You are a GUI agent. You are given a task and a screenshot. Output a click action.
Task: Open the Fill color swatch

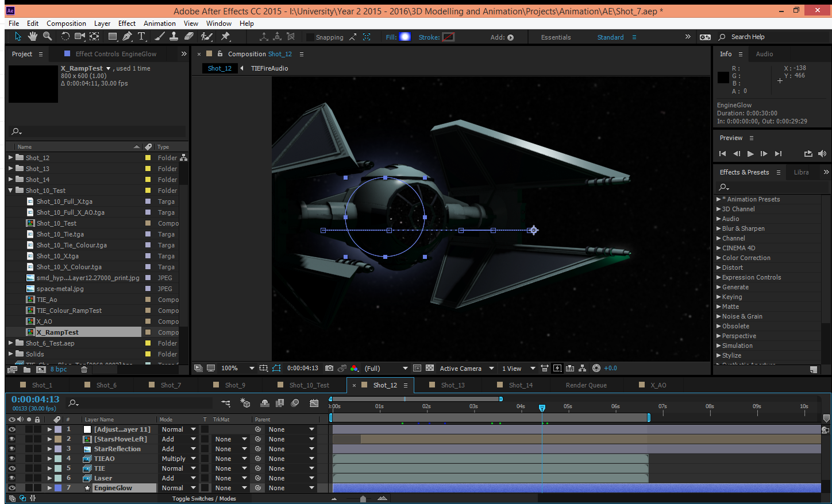(x=405, y=37)
